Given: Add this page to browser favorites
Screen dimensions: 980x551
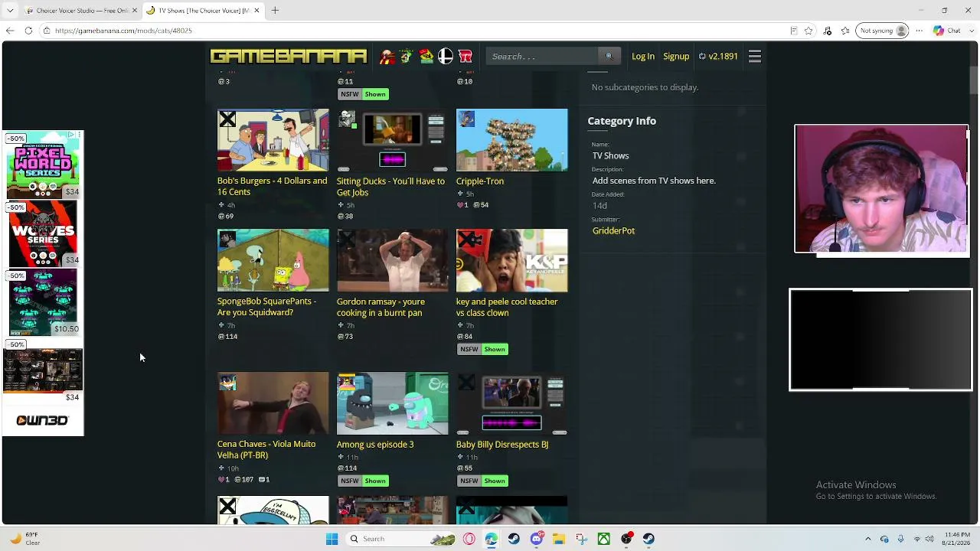Looking at the screenshot, I should tap(810, 31).
